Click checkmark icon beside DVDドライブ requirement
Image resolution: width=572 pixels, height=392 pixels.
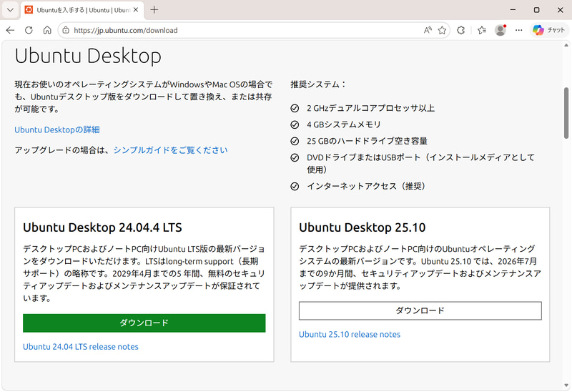(295, 157)
